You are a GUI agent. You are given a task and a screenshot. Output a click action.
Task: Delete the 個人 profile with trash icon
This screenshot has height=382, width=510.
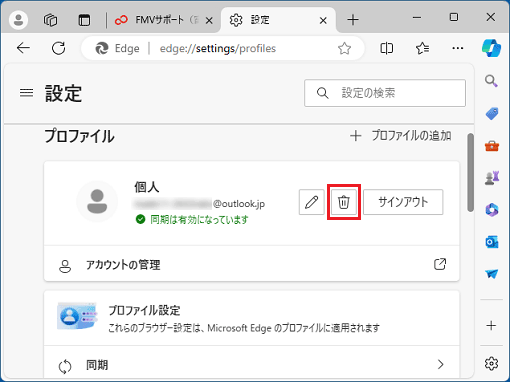[x=344, y=202]
